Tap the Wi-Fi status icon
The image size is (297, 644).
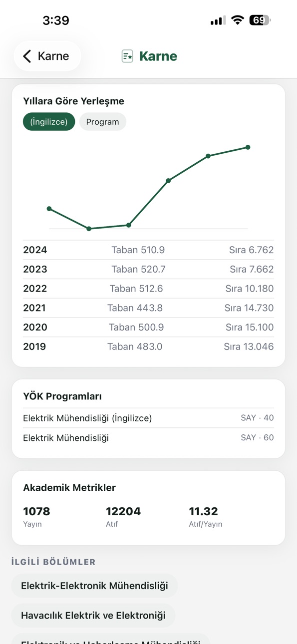(x=238, y=20)
